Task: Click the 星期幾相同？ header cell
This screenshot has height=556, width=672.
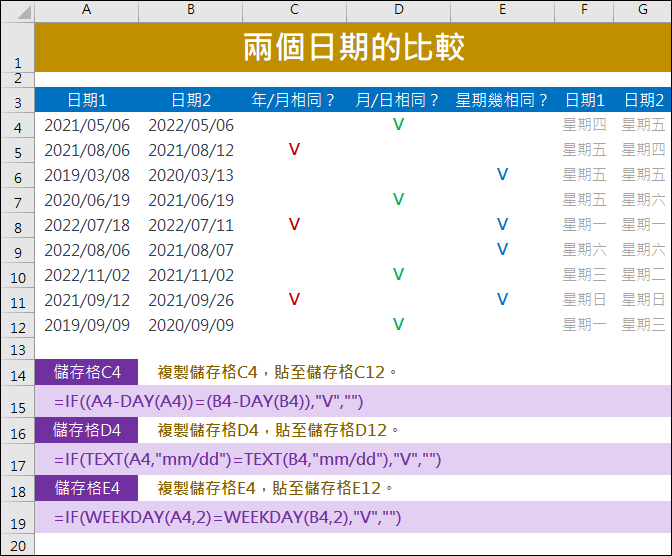Action: coord(502,100)
